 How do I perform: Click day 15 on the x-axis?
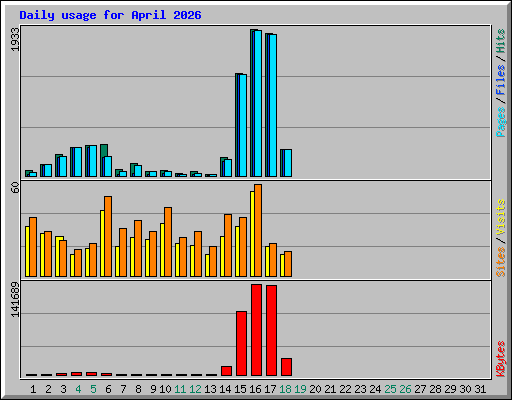coord(240,389)
